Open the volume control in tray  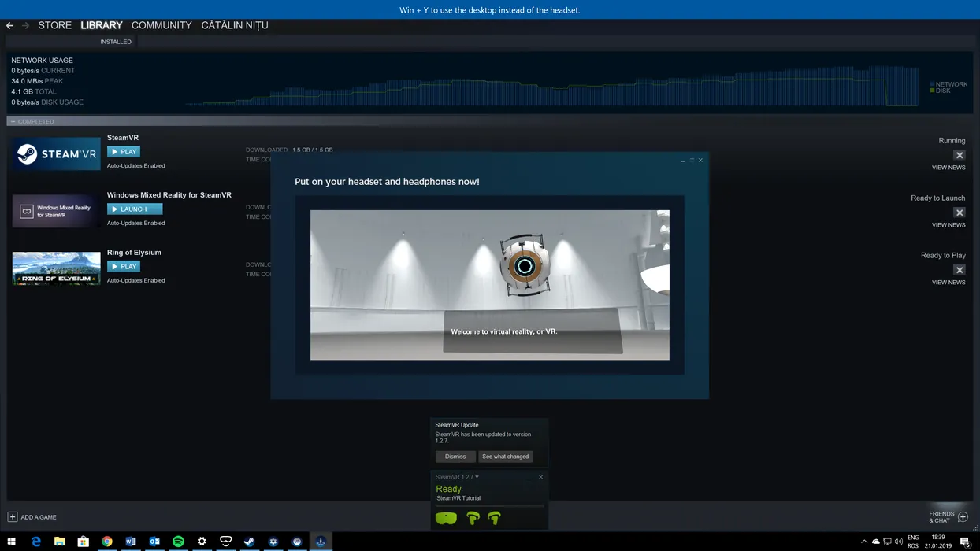click(899, 542)
